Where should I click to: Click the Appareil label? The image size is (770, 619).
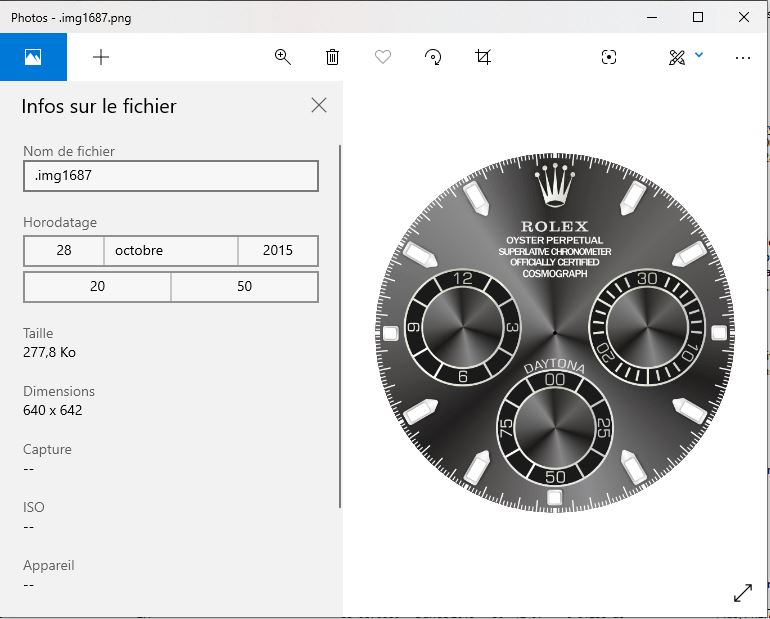[49, 565]
